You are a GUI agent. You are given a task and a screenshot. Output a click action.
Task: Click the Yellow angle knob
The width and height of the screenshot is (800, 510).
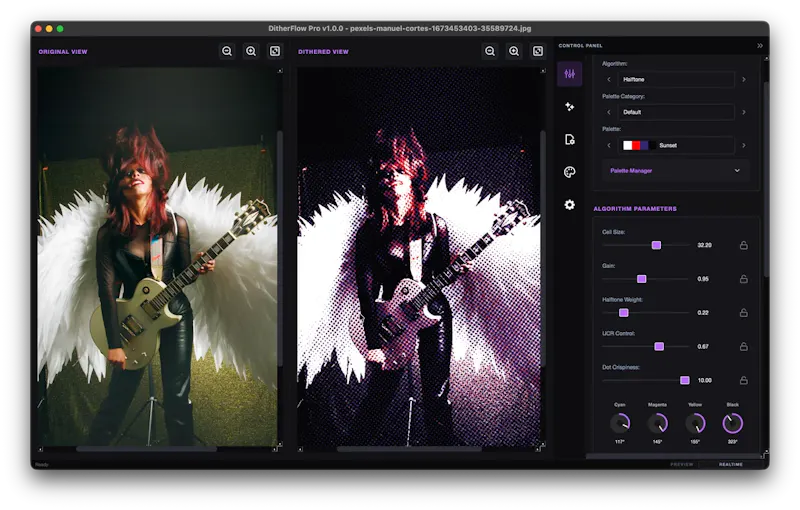695,423
